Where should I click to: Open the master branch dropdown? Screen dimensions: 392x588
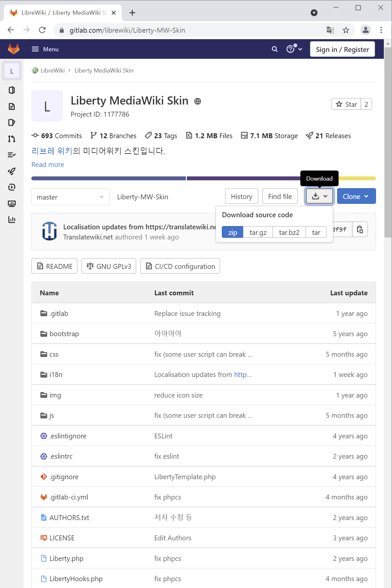[71, 197]
